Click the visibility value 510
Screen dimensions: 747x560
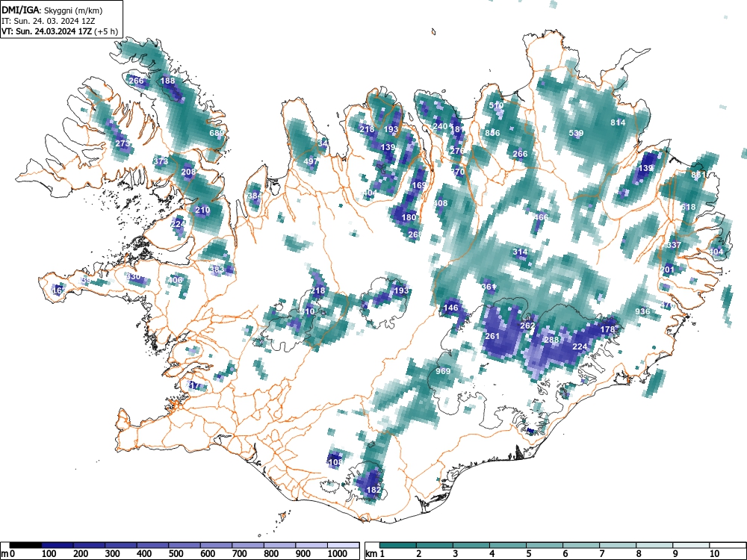pos(496,105)
